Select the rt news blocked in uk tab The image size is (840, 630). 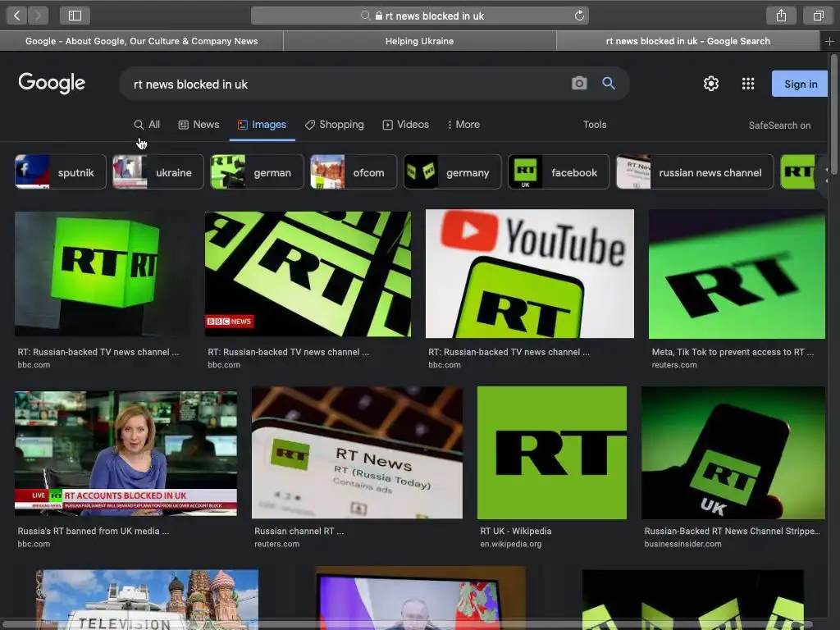(x=688, y=41)
